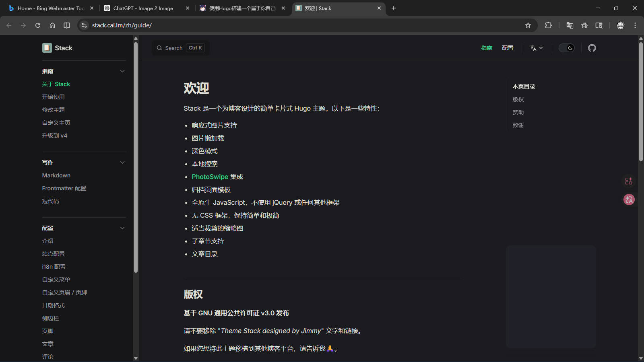Open the favorites toolbar icon
Viewport: 644px width, 362px height.
[584, 25]
